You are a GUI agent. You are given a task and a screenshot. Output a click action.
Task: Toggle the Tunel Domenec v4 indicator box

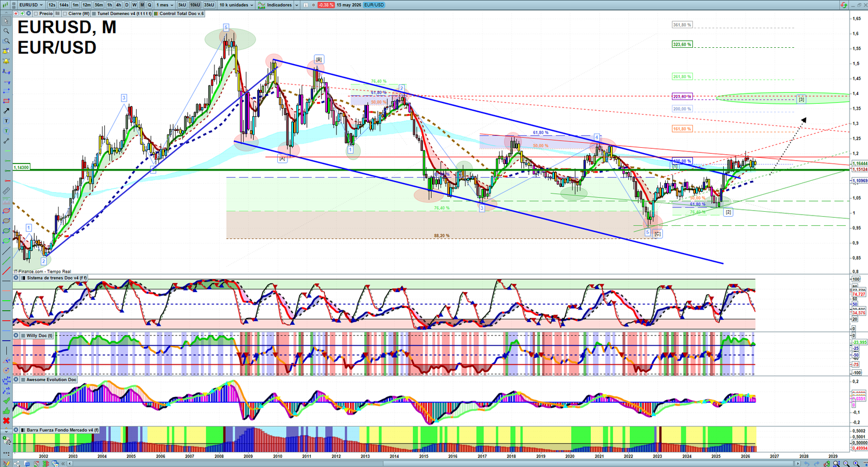(94, 14)
